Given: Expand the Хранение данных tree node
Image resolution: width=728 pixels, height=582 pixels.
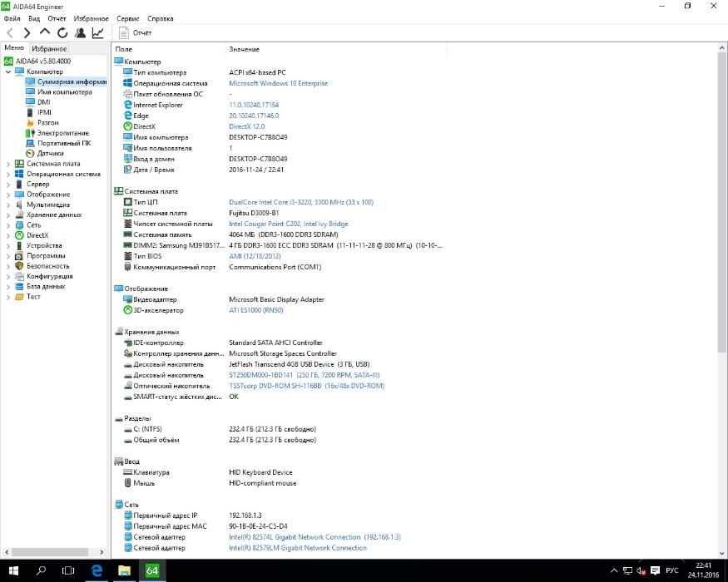Looking at the screenshot, I should click(x=7, y=215).
